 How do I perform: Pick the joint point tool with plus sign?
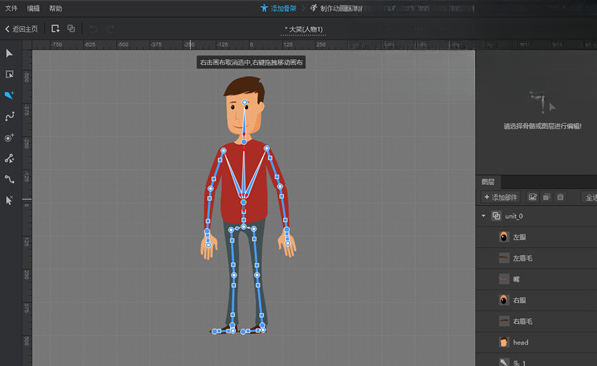tap(9, 137)
